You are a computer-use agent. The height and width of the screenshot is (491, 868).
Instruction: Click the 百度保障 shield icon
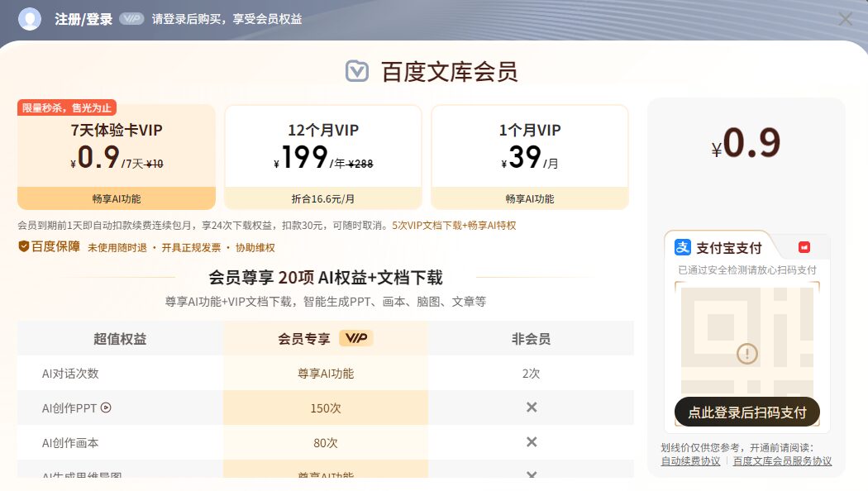(23, 246)
